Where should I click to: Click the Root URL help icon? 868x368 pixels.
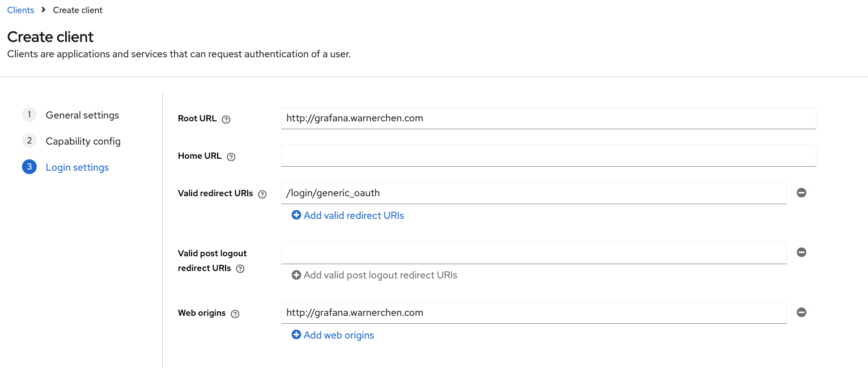tap(226, 119)
